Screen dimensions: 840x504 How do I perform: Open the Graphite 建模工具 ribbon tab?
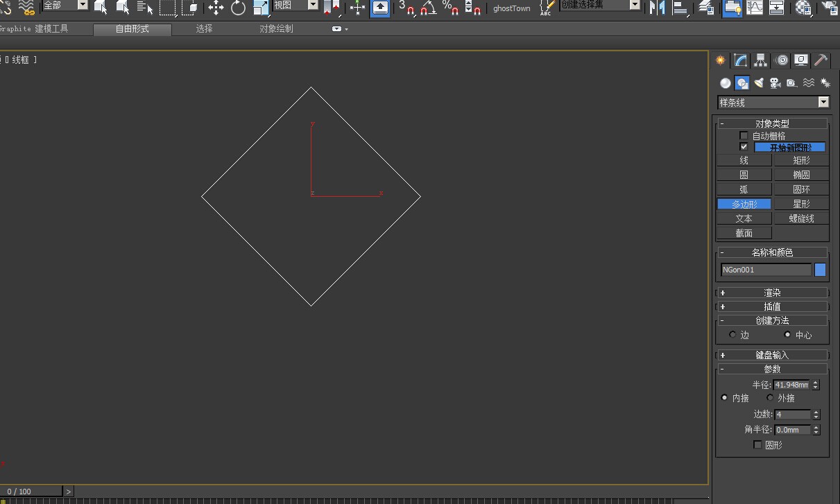(34, 29)
